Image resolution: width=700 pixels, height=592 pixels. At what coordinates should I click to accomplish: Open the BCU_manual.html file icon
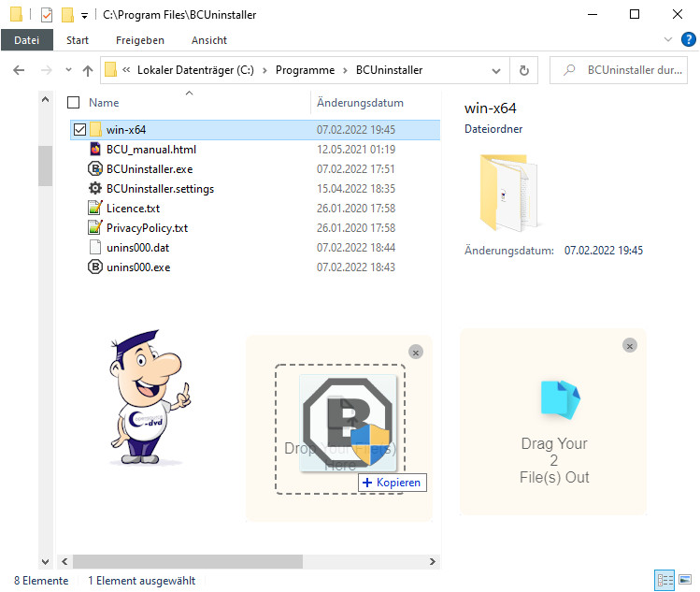(x=94, y=150)
